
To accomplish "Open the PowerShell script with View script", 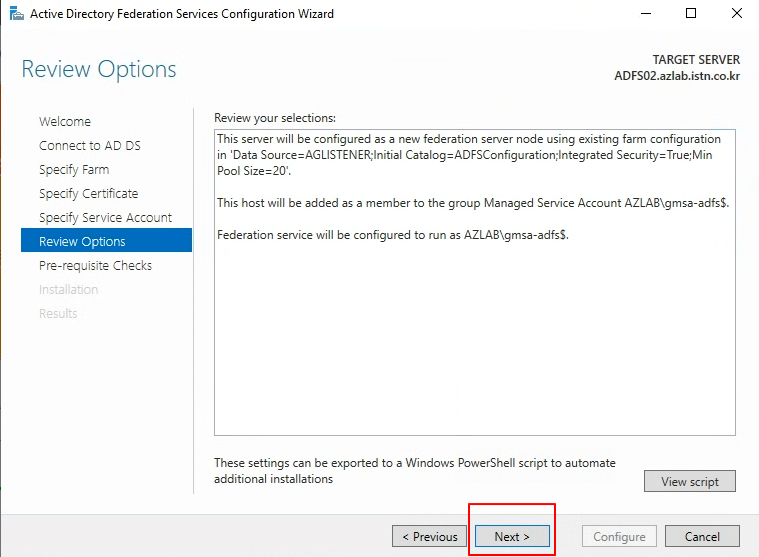I will (690, 481).
